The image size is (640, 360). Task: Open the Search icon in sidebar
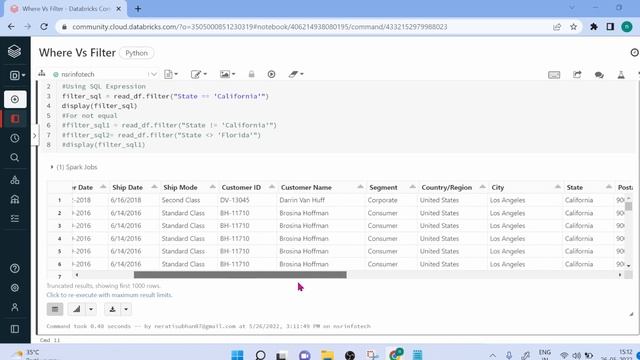15,158
